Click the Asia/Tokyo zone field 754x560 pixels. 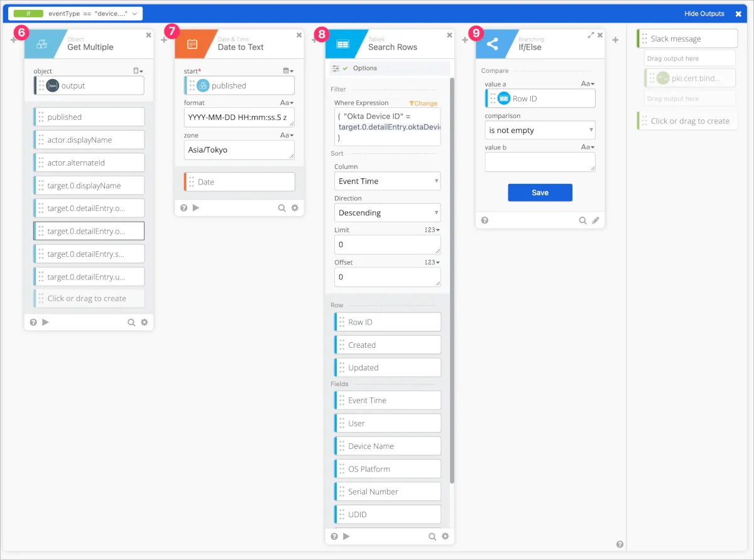pos(239,150)
